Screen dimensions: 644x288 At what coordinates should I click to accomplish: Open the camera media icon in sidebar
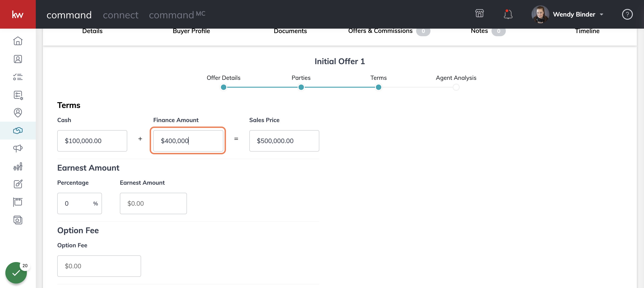18,220
